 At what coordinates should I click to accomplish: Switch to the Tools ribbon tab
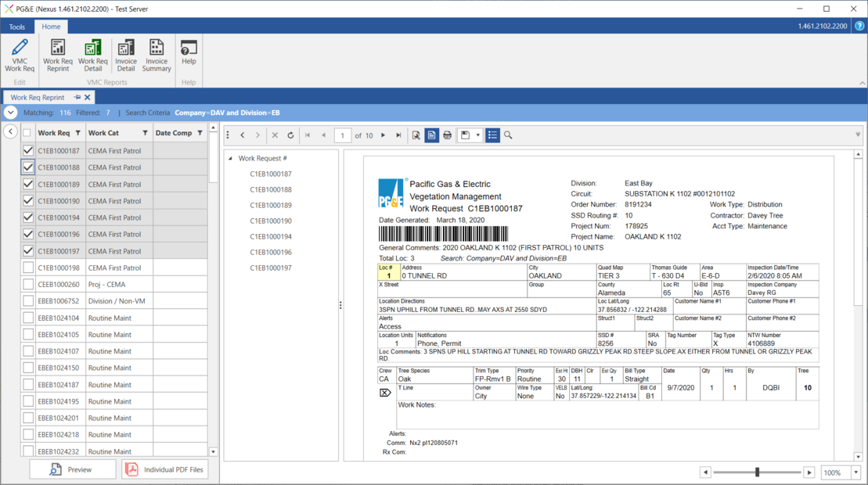click(x=16, y=27)
